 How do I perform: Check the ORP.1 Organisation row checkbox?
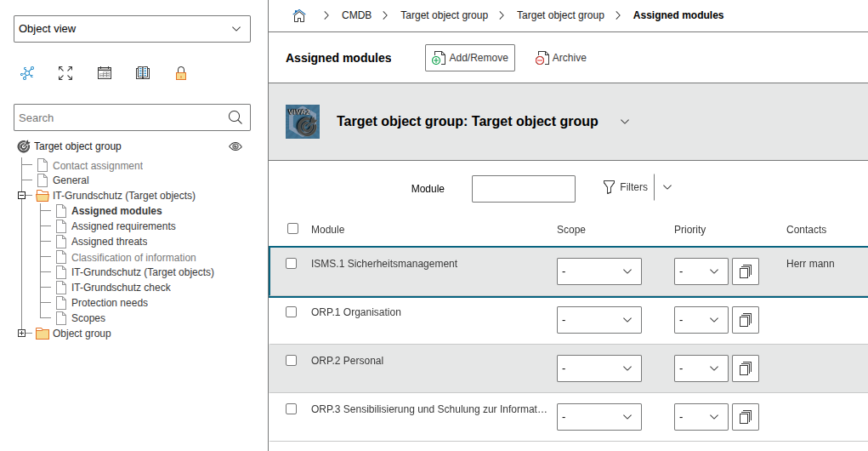(292, 312)
